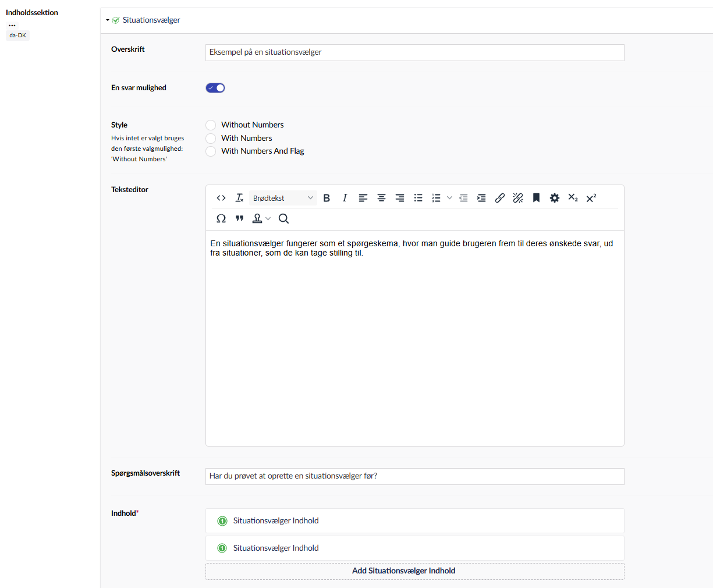Image resolution: width=713 pixels, height=588 pixels.
Task: Apply italic formatting in text editor
Action: coord(345,198)
